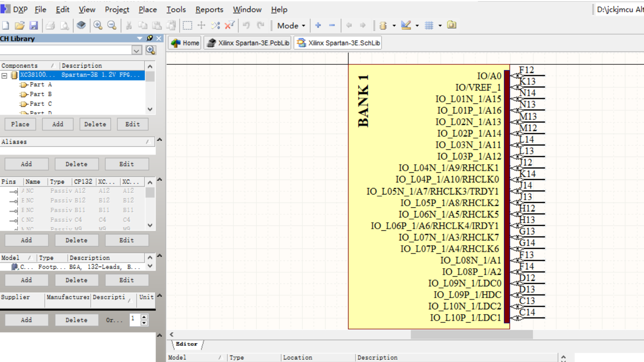Remove part using blue minus icon
This screenshot has width=644, height=362.
coord(332,25)
